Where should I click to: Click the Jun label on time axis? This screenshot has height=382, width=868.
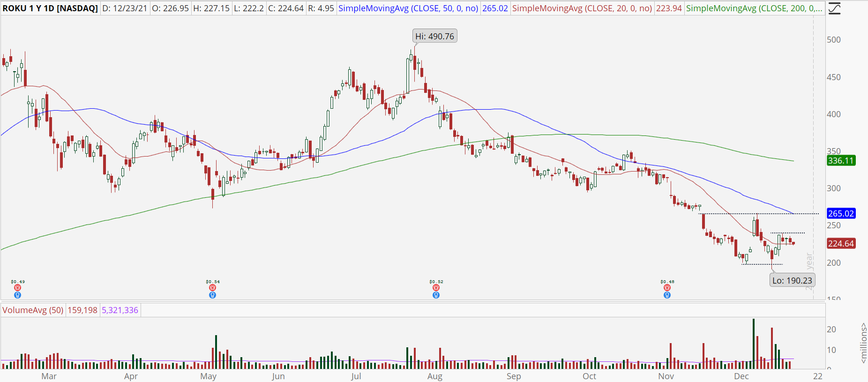point(278,376)
